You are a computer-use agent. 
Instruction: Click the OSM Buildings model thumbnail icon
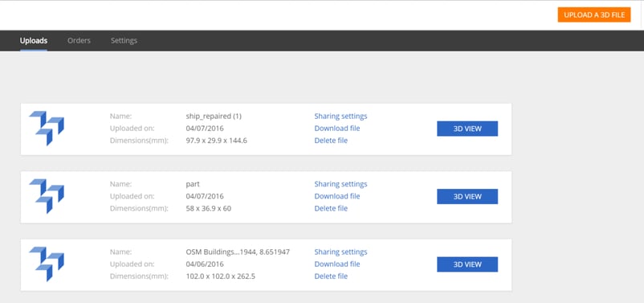point(47,264)
